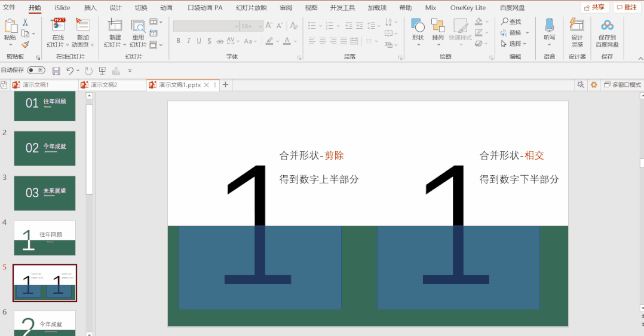Viewport: 644px width, 336px height.
Task: Click the 共享 share button
Action: click(594, 7)
